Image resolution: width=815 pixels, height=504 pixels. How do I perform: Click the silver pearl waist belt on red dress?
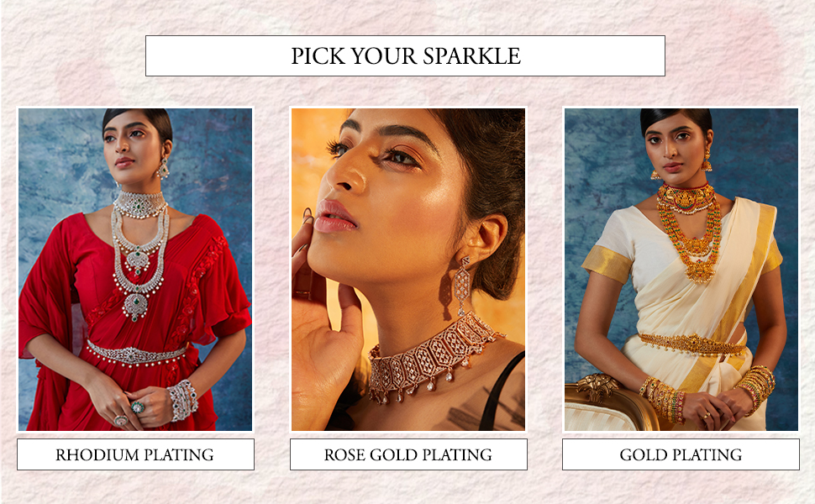pyautogui.click(x=136, y=354)
